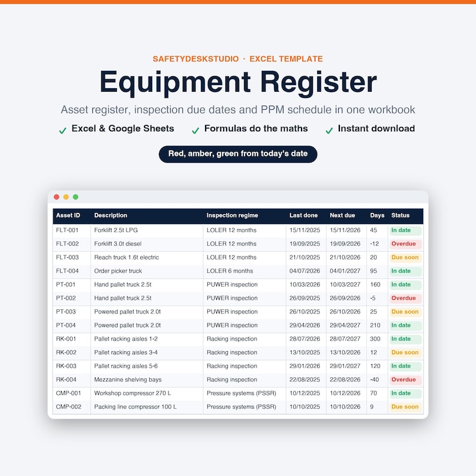Click the FLT-001 'In date' status badge
Image resolution: width=476 pixels, height=476 pixels.
(406, 230)
